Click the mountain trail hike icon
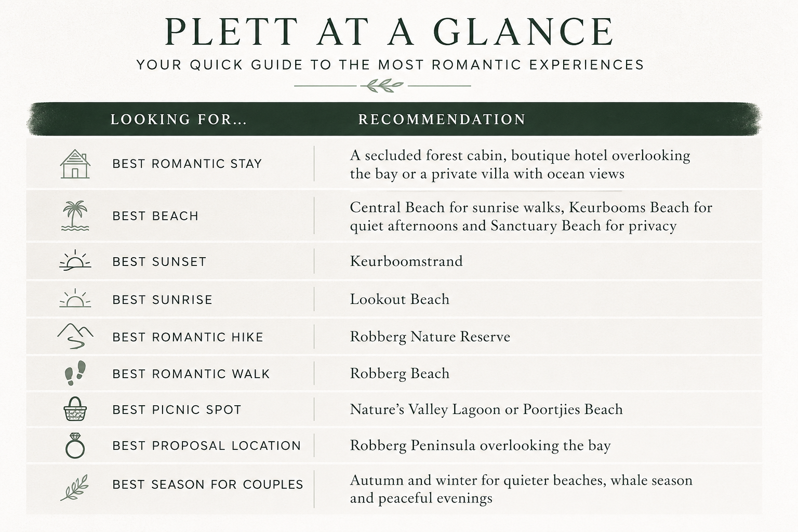The image size is (798, 532). click(75, 336)
